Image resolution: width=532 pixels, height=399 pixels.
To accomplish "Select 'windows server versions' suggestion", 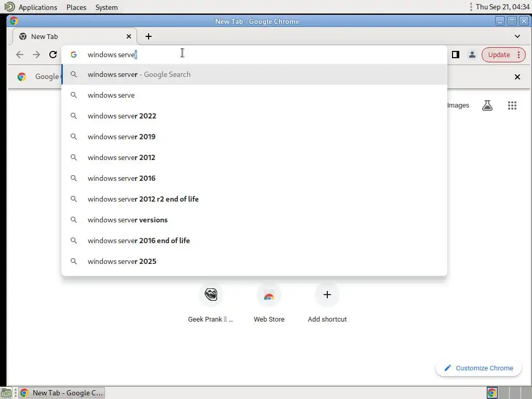I will coord(254,220).
